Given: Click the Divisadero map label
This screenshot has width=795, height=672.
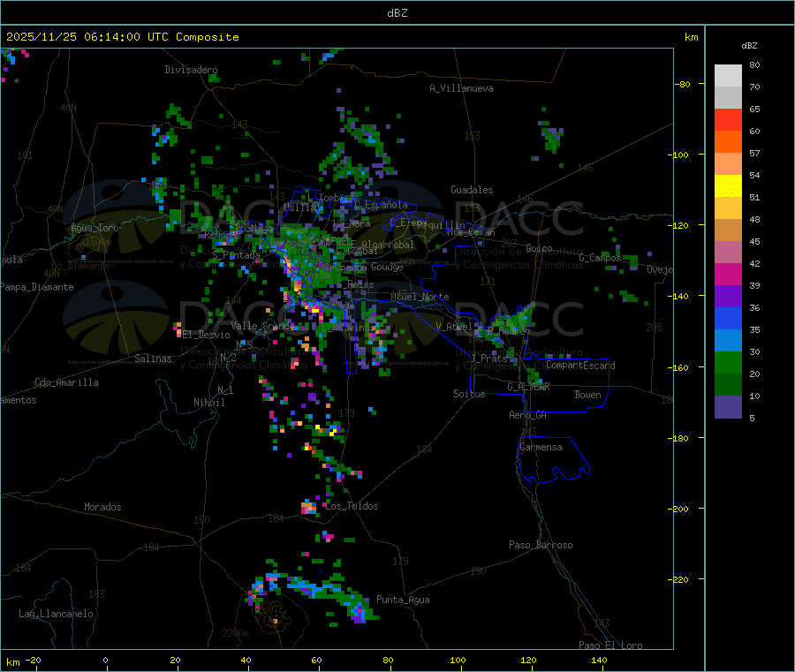Looking at the screenshot, I should pos(191,70).
